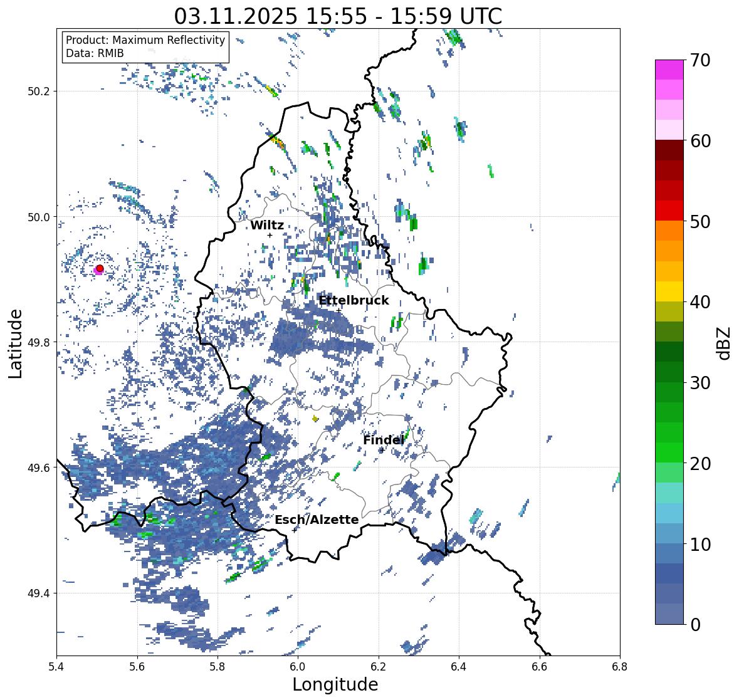
Task: Click the 49.6 latitude tick label
Action: point(39,468)
